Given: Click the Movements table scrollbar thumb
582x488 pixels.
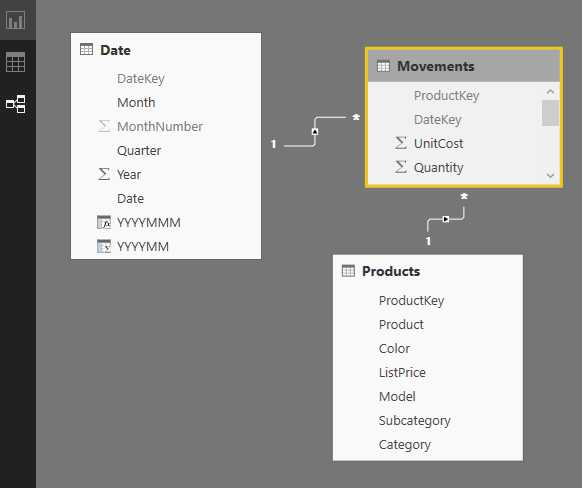Looking at the screenshot, I should [x=550, y=113].
